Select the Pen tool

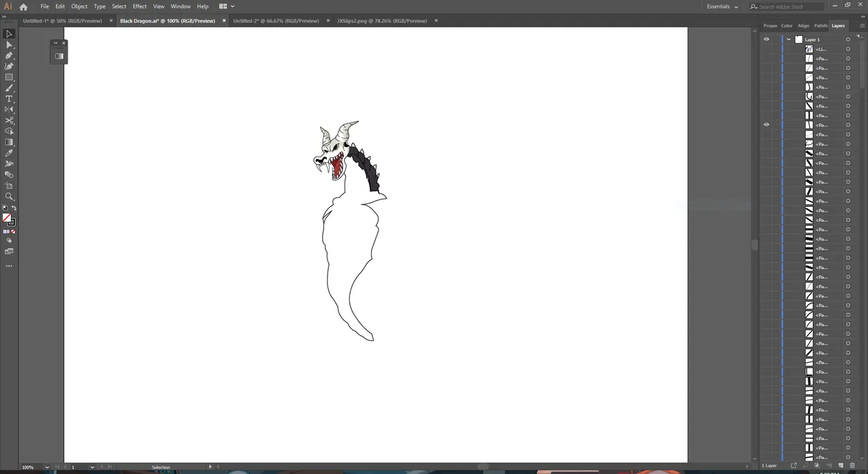click(9, 56)
